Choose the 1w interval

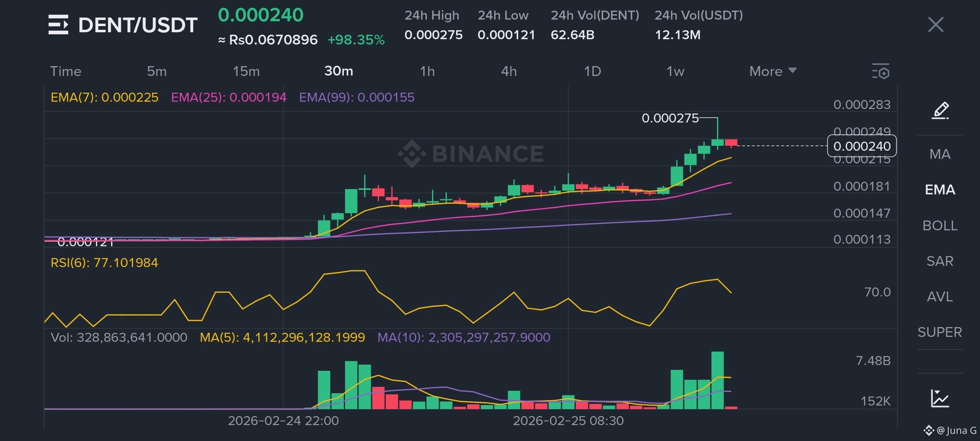pyautogui.click(x=675, y=71)
